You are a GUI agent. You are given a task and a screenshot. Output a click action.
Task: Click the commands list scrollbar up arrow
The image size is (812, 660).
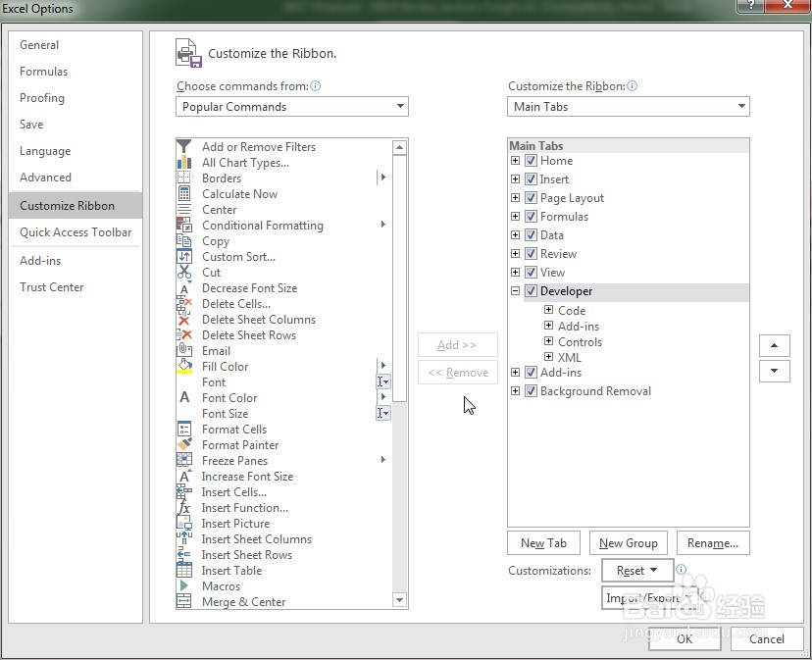point(399,148)
